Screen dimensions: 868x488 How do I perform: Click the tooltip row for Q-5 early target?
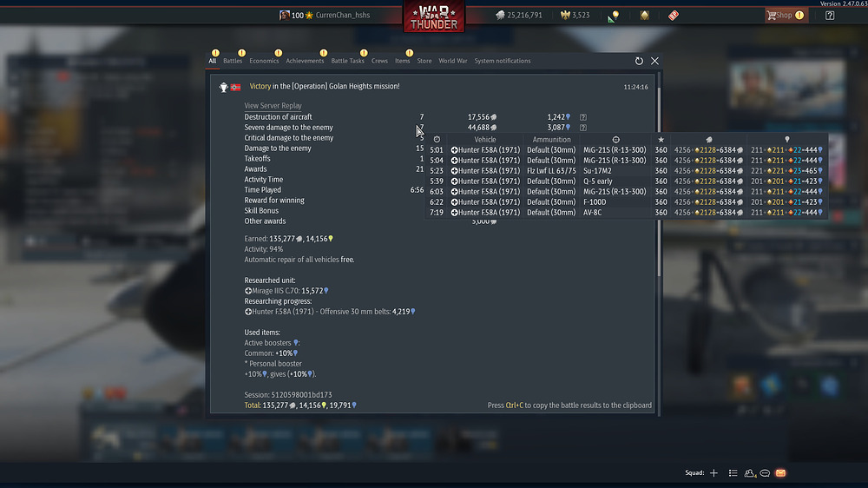point(626,181)
